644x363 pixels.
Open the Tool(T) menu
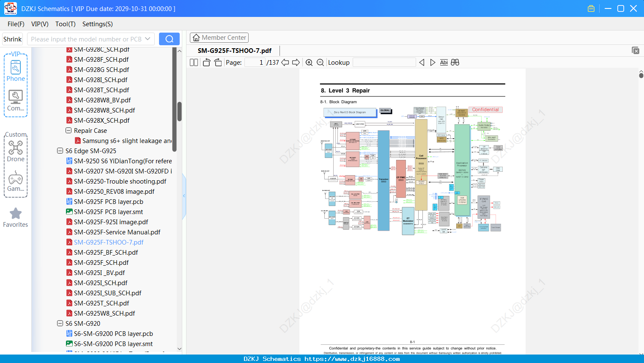tap(66, 24)
